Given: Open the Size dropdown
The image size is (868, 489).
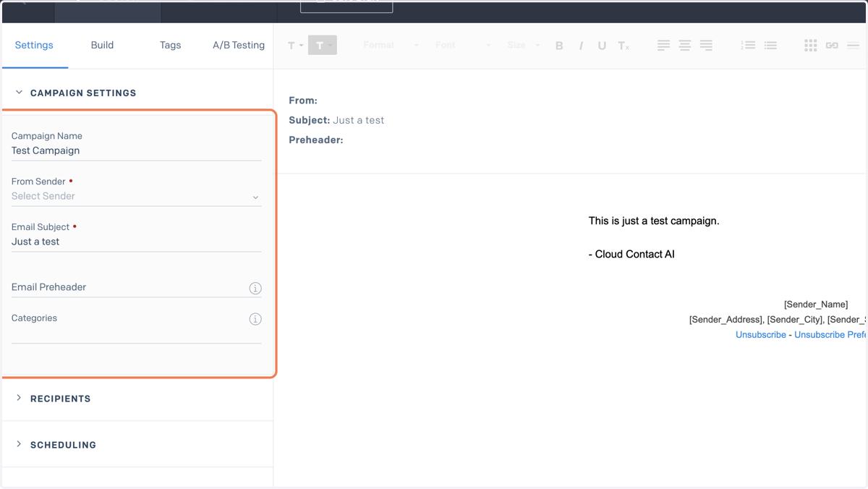Looking at the screenshot, I should [x=524, y=45].
